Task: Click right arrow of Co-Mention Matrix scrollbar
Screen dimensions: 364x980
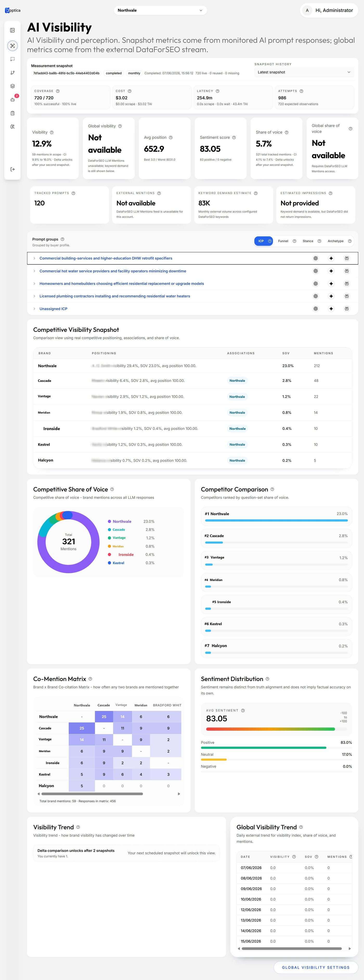Action: point(179,794)
